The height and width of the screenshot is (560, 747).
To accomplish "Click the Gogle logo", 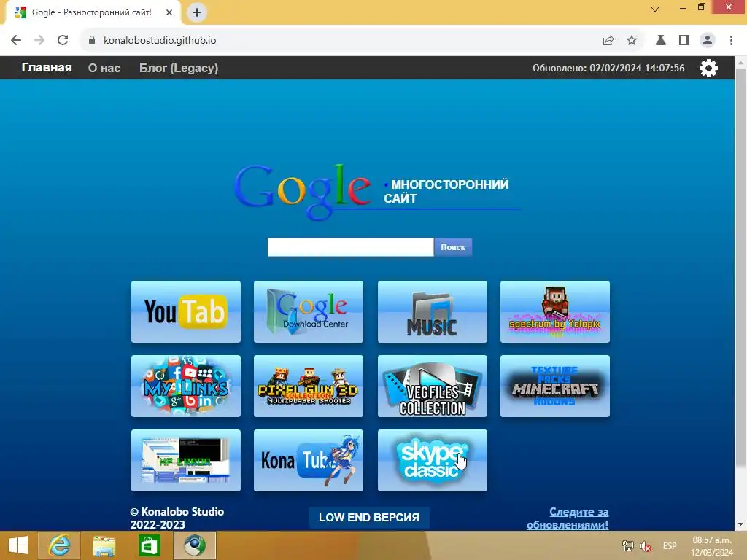I will tap(303, 192).
